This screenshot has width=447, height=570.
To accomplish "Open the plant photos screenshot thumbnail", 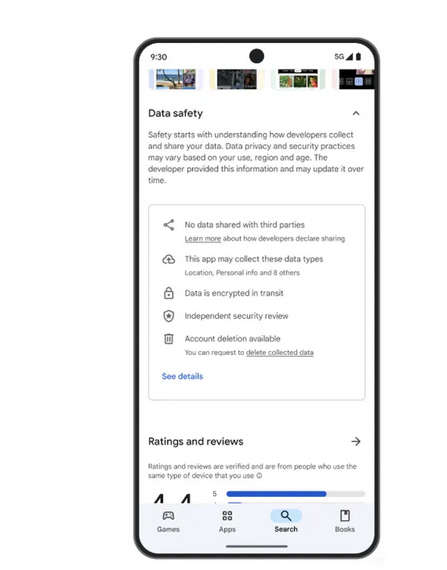I will (298, 79).
